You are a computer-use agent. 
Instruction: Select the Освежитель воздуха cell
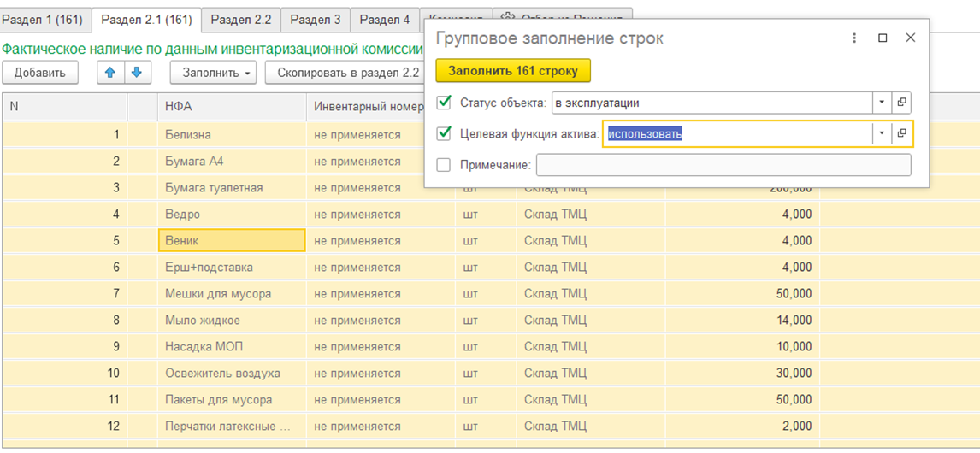point(232,374)
